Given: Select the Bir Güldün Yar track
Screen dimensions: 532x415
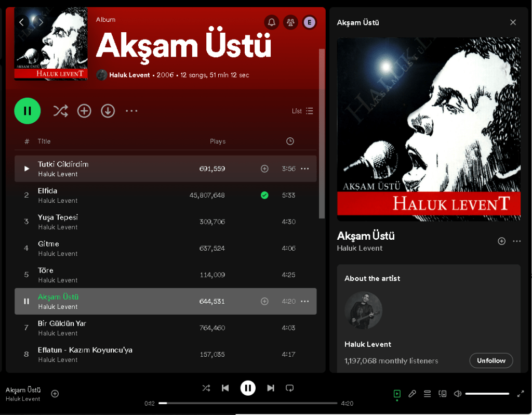Looking at the screenshot, I should (x=166, y=328).
